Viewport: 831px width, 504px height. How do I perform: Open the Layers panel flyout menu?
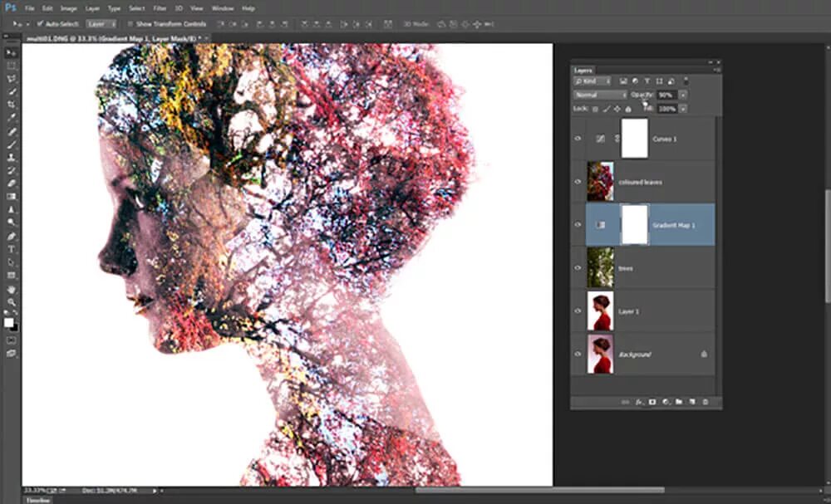click(x=717, y=71)
